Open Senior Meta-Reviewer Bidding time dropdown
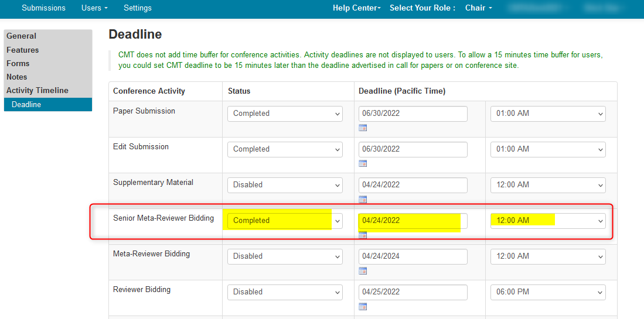The image size is (644, 319). pyautogui.click(x=548, y=221)
